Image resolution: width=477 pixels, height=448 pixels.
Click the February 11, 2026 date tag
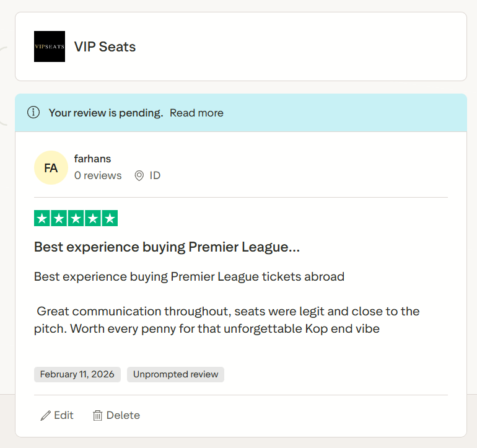[x=77, y=374]
